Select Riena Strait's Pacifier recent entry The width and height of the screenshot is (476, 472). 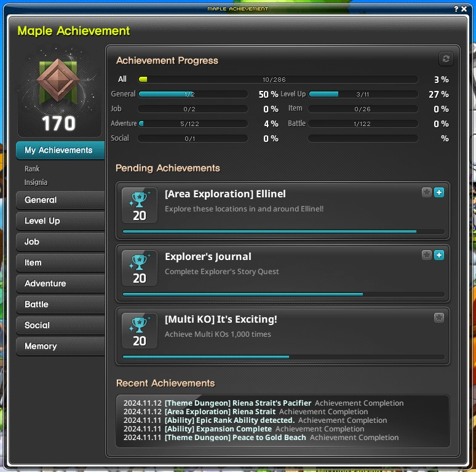click(x=263, y=403)
